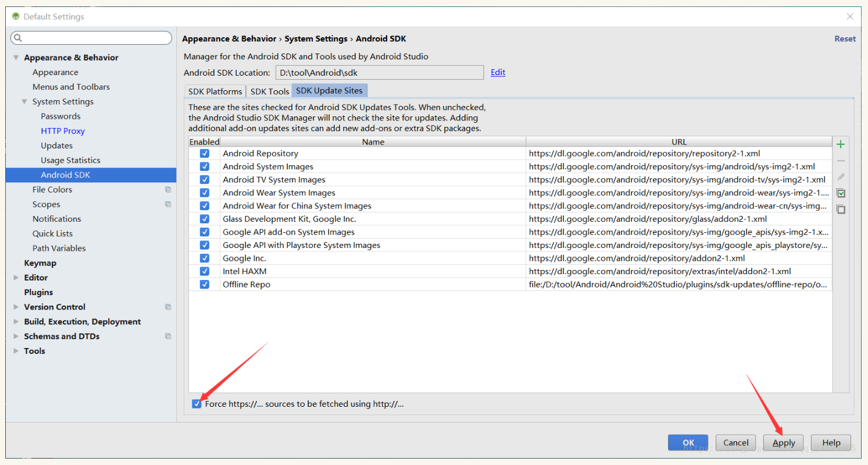Click the OK button
Image resolution: width=868 pixels, height=465 pixels.
688,442
